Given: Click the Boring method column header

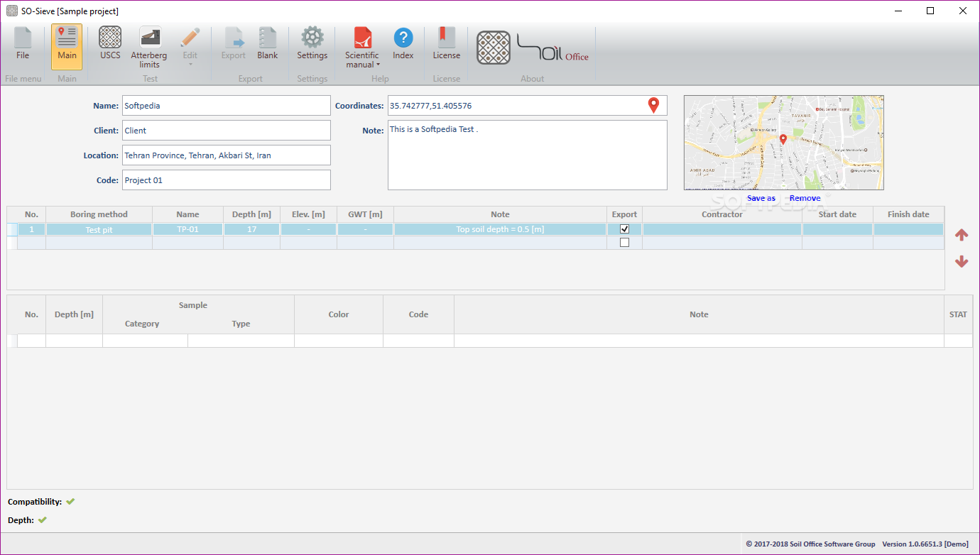Looking at the screenshot, I should tap(99, 214).
